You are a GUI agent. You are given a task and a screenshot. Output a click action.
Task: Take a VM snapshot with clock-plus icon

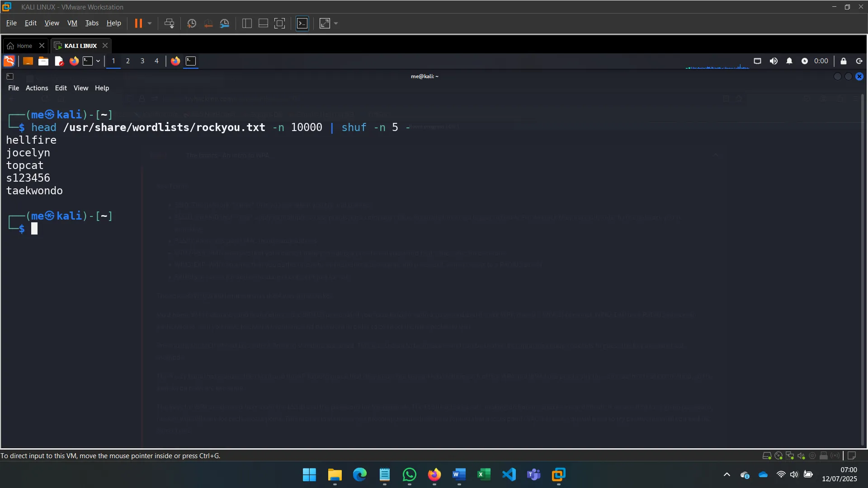click(x=191, y=23)
